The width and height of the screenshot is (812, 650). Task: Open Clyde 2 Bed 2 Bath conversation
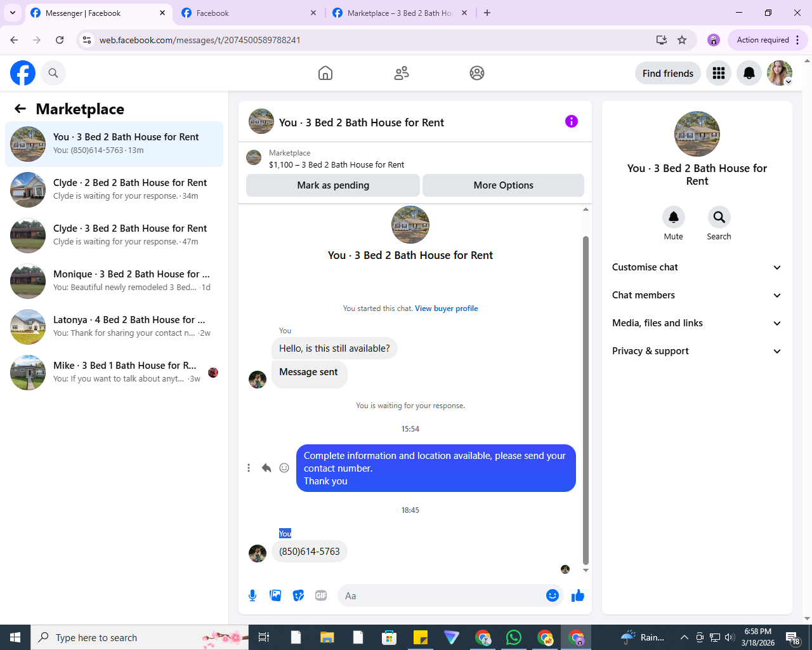click(x=114, y=190)
